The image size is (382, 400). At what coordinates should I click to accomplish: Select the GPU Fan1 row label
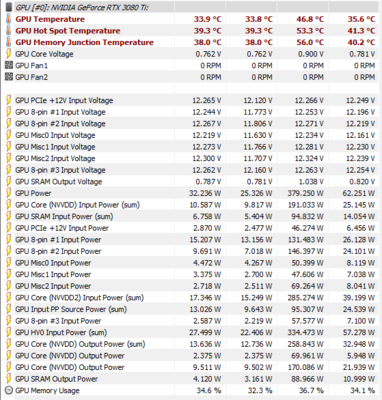tap(31, 65)
